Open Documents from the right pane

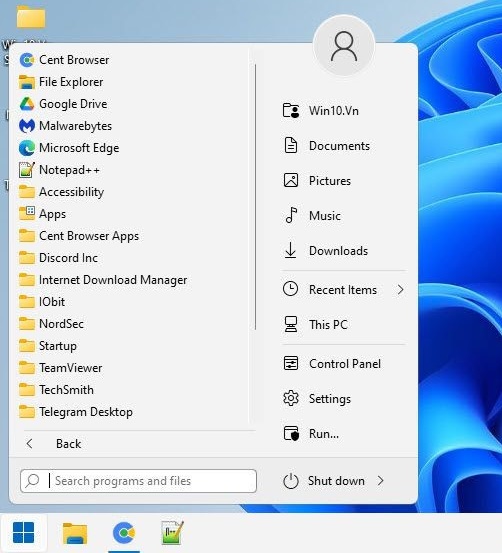click(x=327, y=146)
